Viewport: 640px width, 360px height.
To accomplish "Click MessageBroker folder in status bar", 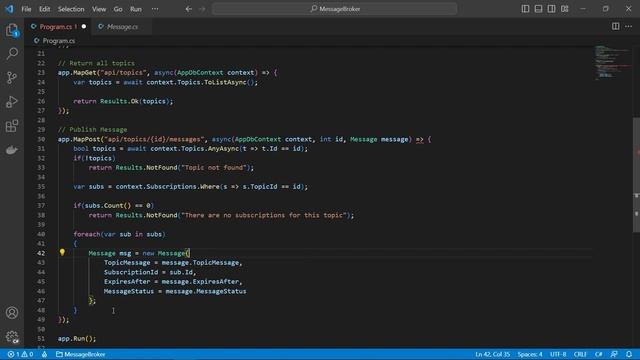I will [x=80, y=354].
